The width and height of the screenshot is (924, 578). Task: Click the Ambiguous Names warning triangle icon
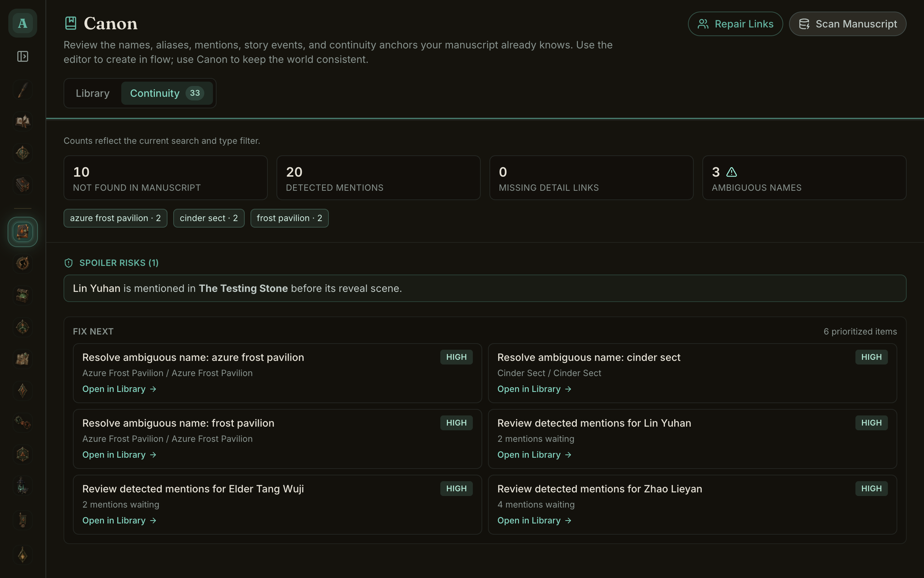(731, 172)
